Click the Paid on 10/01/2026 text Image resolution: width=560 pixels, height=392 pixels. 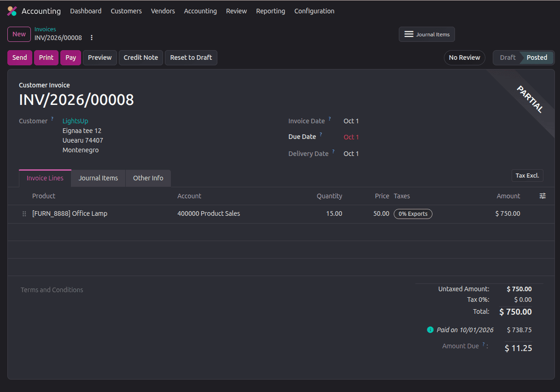465,330
